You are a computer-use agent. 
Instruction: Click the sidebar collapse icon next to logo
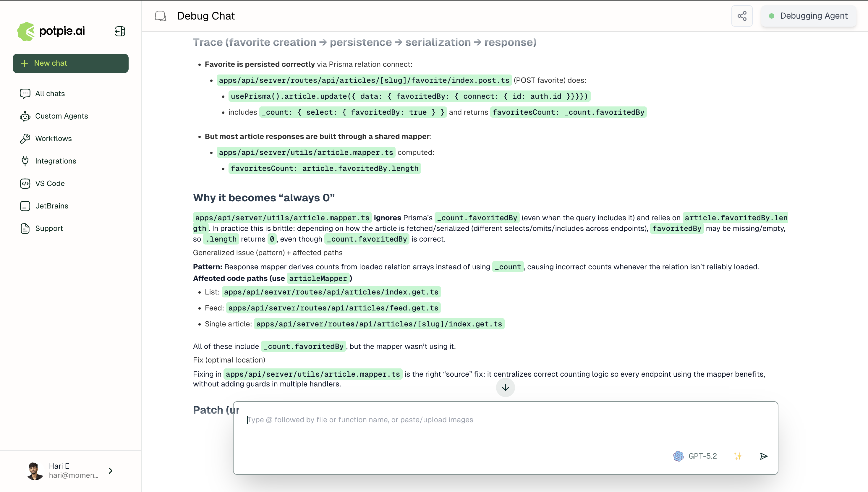tap(120, 31)
